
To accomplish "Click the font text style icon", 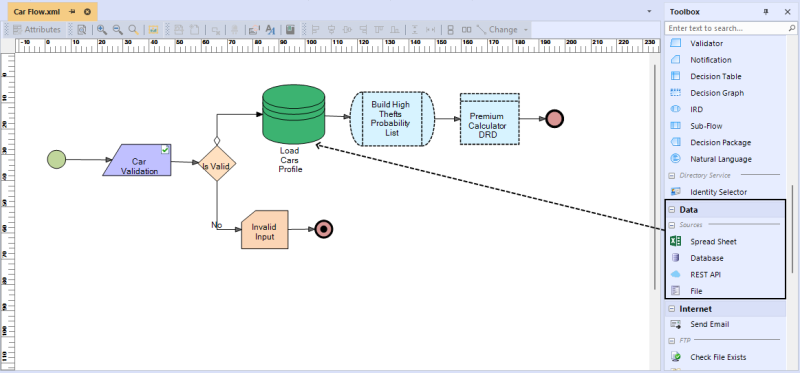I will click(270, 30).
